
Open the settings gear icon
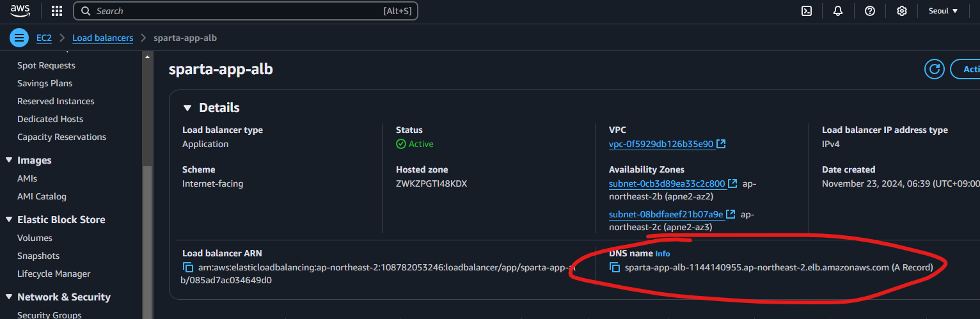tap(902, 11)
